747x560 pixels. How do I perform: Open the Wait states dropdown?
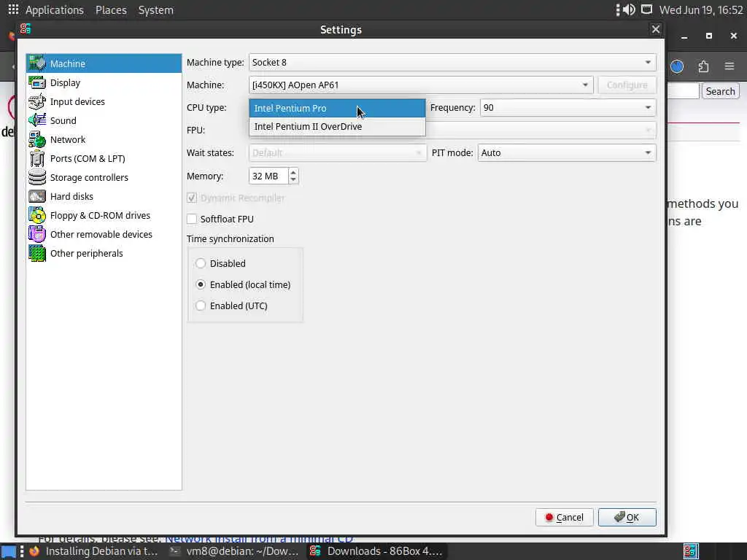(337, 153)
